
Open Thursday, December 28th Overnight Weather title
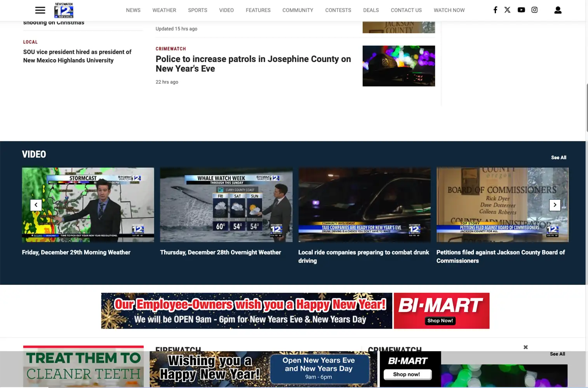[x=221, y=252]
